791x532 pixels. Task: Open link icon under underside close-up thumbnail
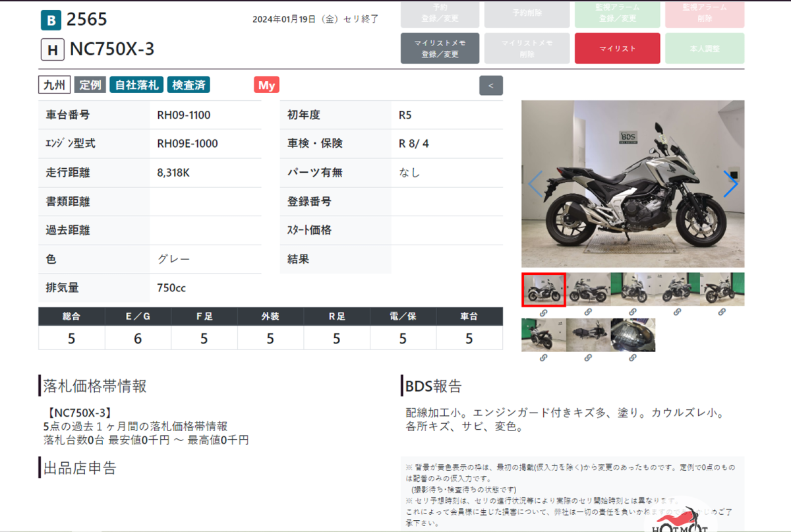[x=633, y=358]
